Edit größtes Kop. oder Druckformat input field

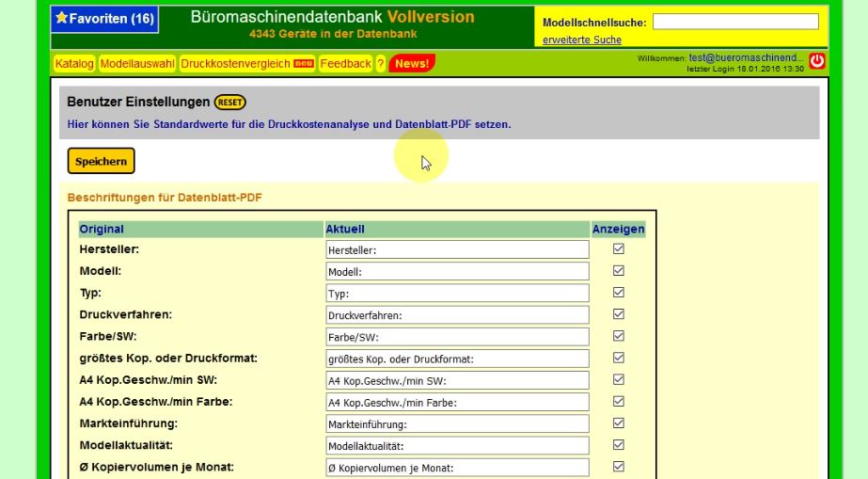[457, 359]
